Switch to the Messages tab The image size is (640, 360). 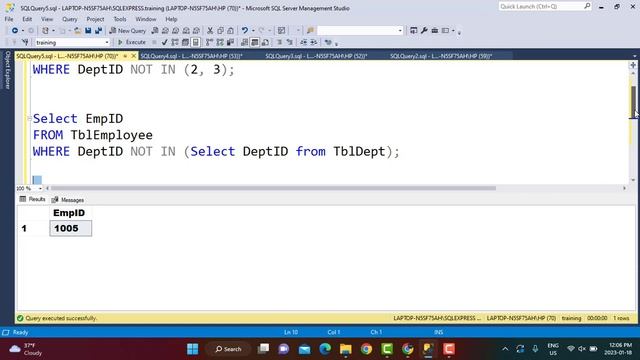[68, 200]
